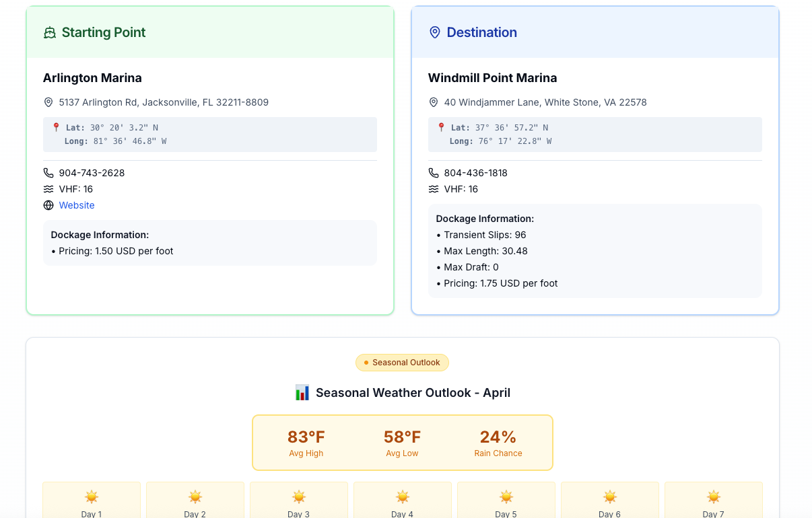Image resolution: width=812 pixels, height=518 pixels.
Task: Click the sailboat icon beside Starting Point
Action: 50,32
